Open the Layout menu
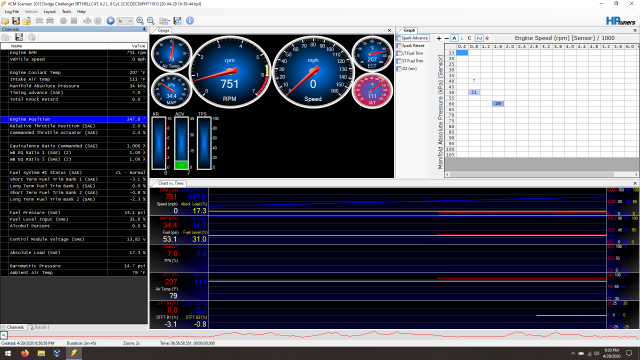Screen dimensions: 640x360 click(x=49, y=12)
